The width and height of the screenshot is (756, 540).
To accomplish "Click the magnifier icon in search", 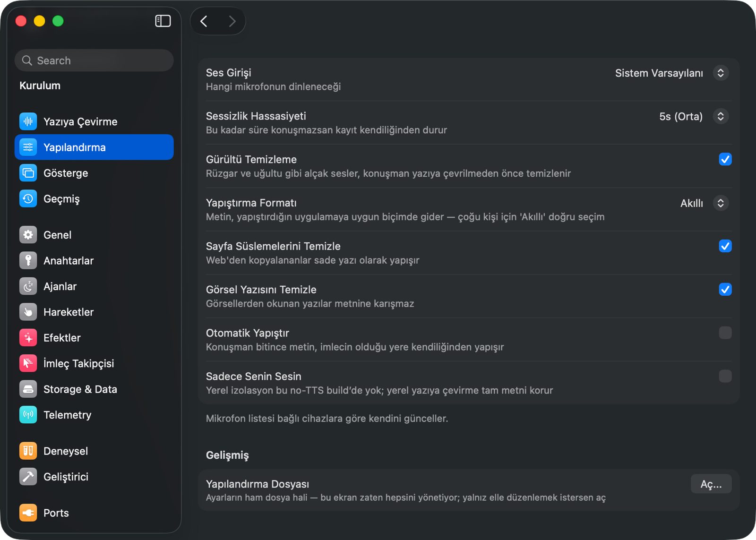I will pos(27,60).
